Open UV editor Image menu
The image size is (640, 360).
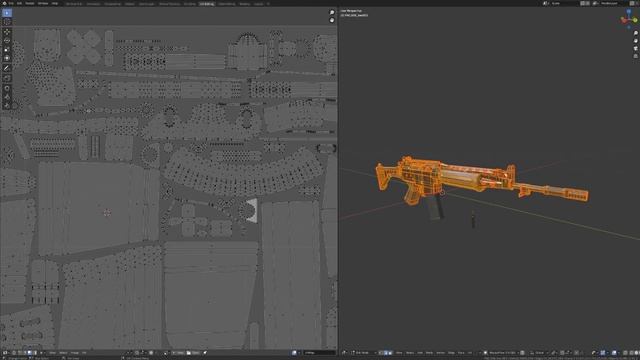coord(75,353)
